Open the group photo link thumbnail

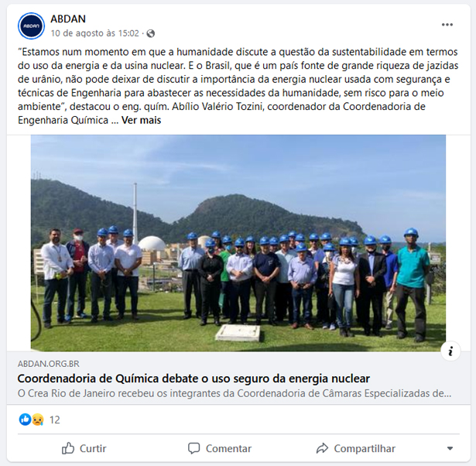pyautogui.click(x=238, y=243)
